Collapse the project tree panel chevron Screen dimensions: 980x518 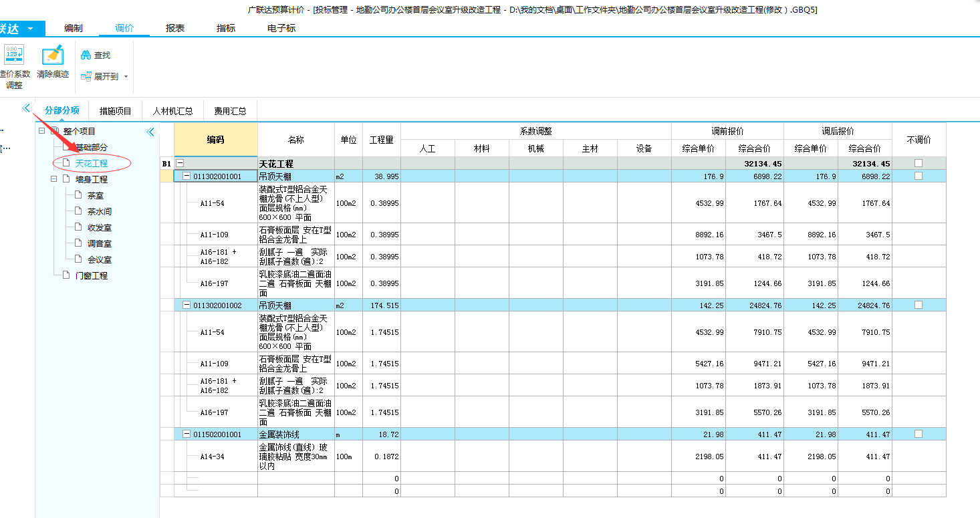pyautogui.click(x=150, y=132)
